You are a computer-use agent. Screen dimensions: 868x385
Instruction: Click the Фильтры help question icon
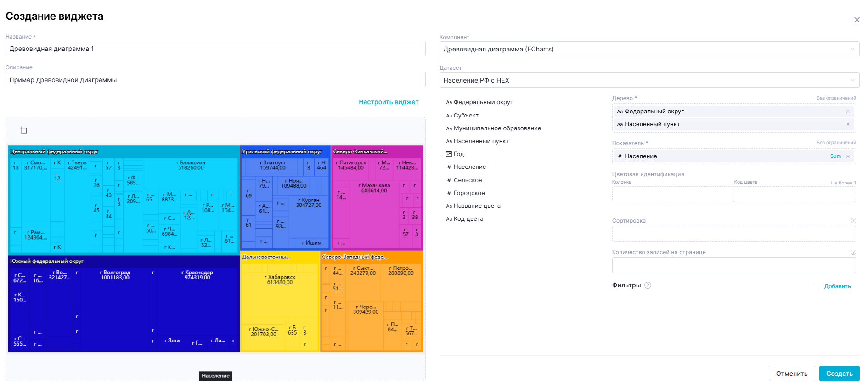coord(648,285)
